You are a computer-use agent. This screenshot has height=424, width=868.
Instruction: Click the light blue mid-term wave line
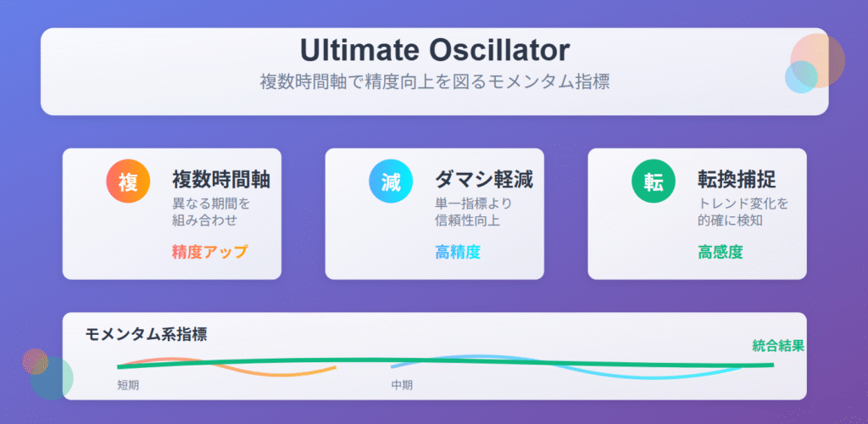(637, 375)
